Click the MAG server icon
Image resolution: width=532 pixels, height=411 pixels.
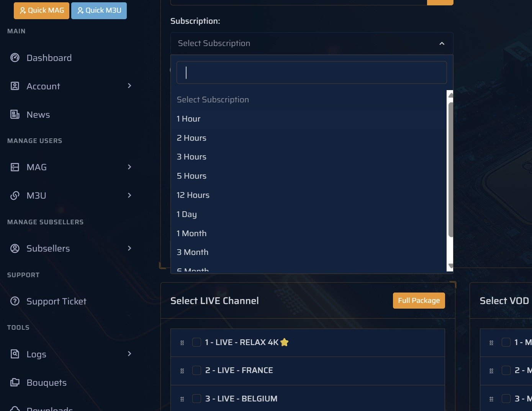pos(15,167)
